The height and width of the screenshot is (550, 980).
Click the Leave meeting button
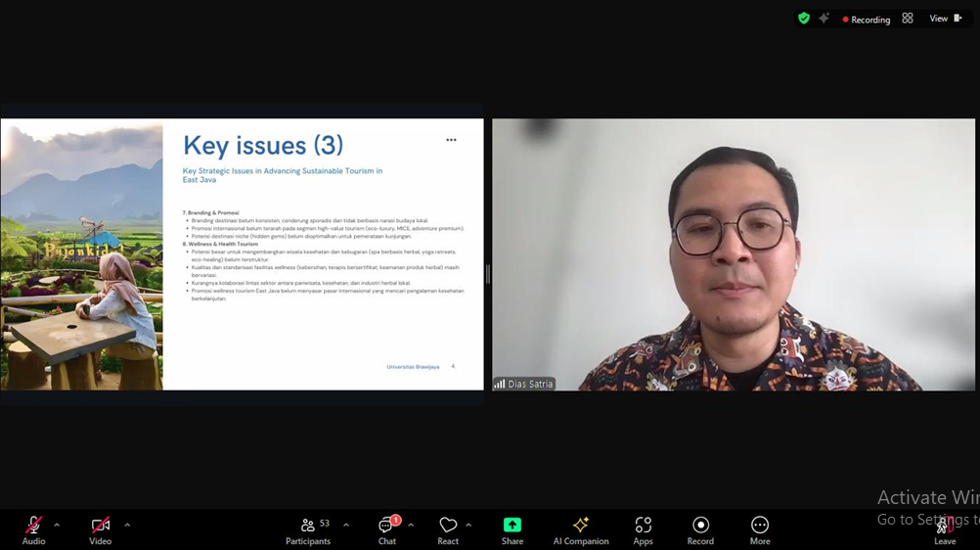tap(945, 529)
